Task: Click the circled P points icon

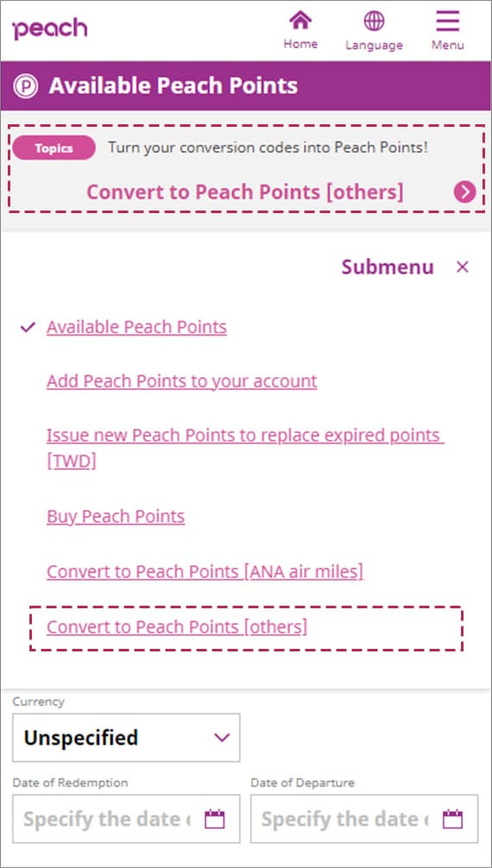Action: (x=26, y=86)
